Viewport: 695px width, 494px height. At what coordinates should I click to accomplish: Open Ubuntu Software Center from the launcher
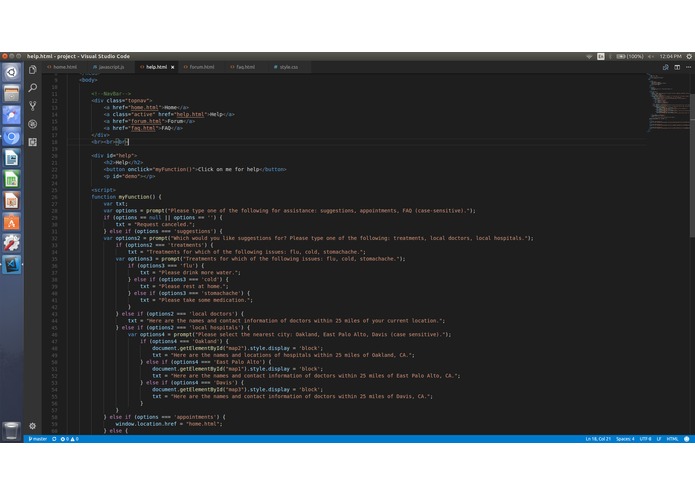12,222
